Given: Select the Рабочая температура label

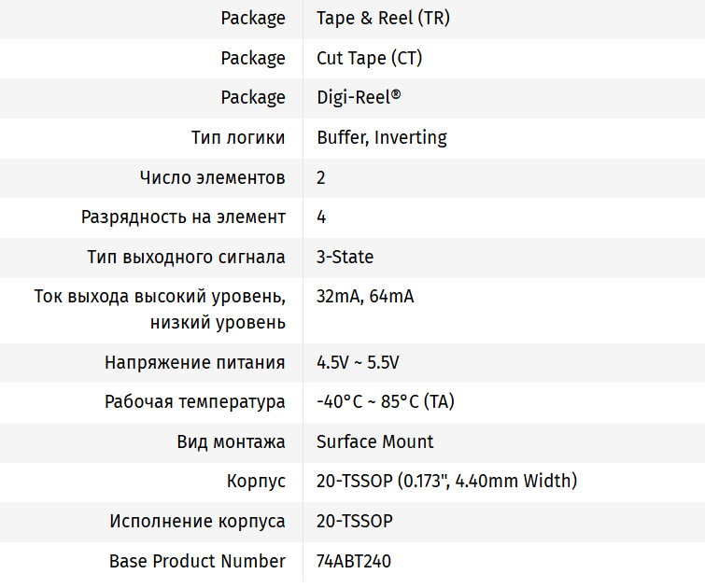Looking at the screenshot, I should click(194, 401).
